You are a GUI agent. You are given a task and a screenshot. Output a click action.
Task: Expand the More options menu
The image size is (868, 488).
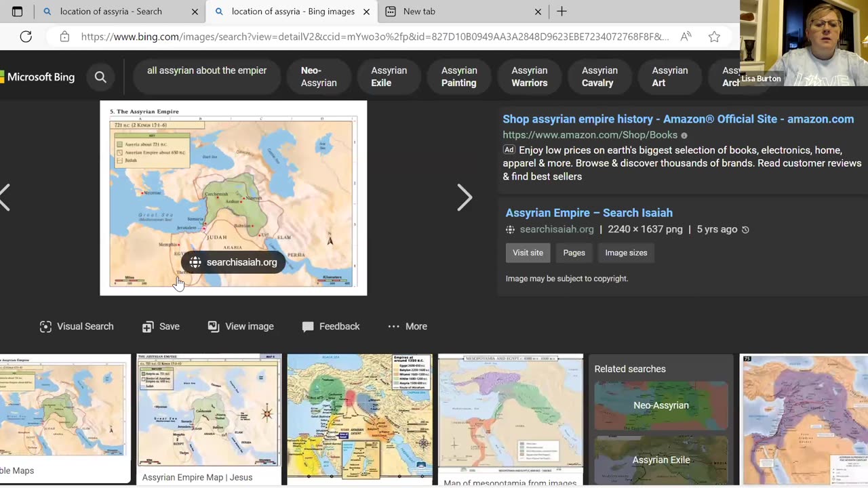[x=408, y=327]
